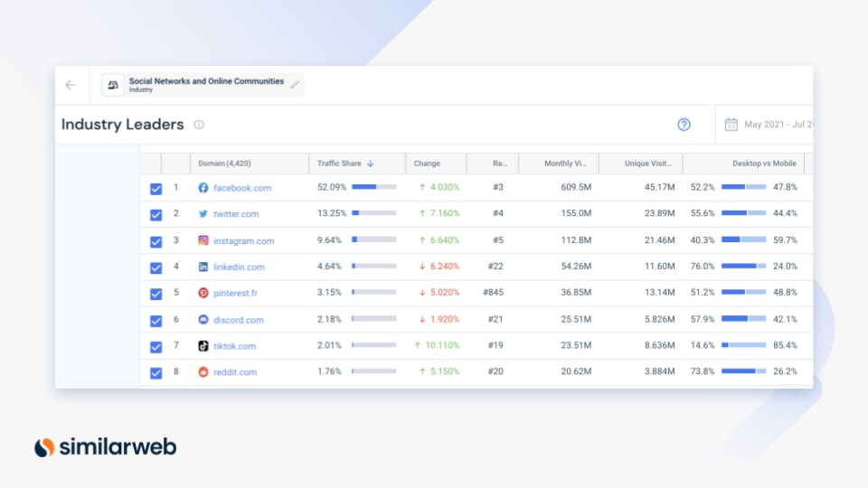
Task: Click linkedin.com desktop vs mobile bar
Action: click(743, 266)
